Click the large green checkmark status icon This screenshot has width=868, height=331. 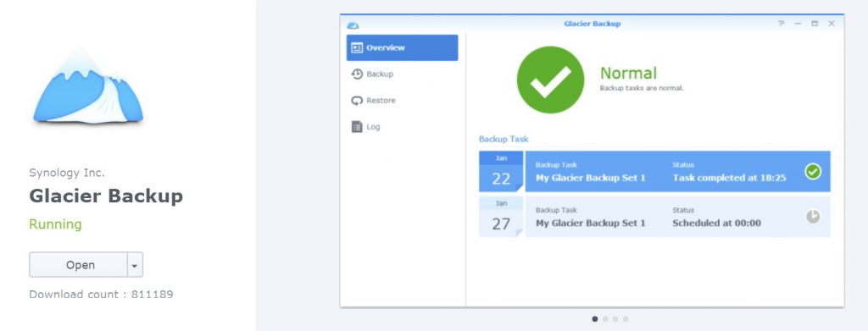tap(550, 80)
